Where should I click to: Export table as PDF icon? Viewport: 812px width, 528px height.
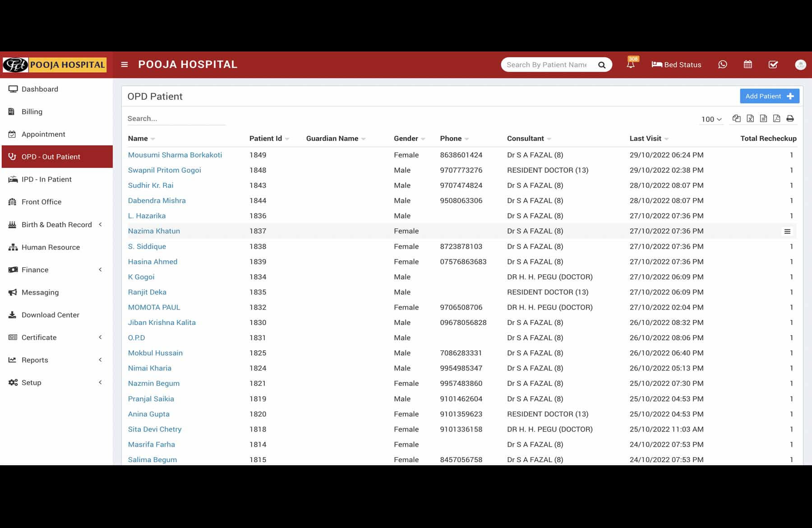pos(776,118)
